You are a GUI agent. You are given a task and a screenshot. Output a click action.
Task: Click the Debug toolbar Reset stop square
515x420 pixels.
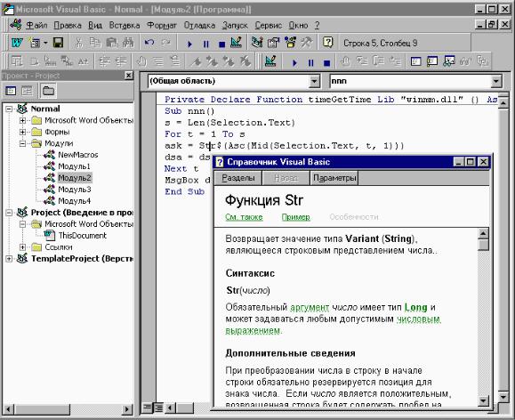(326, 62)
